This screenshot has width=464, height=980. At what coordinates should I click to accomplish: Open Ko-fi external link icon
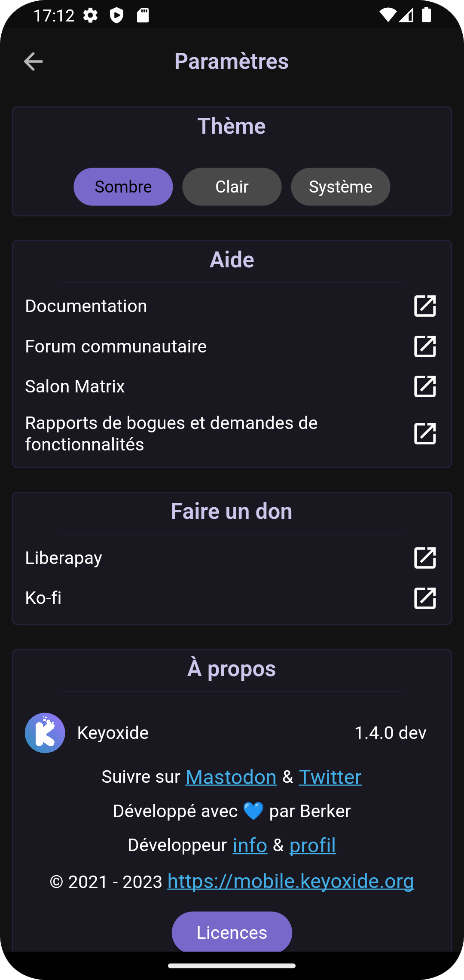click(x=424, y=598)
